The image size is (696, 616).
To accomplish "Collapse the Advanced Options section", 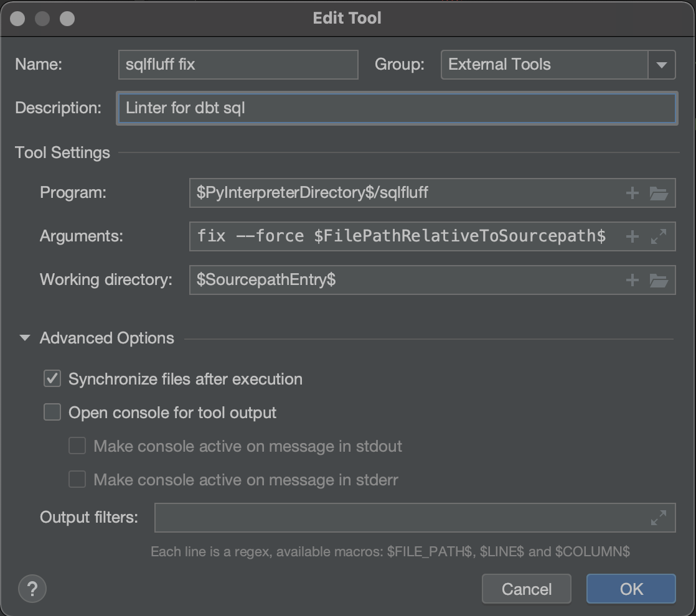I will point(26,338).
